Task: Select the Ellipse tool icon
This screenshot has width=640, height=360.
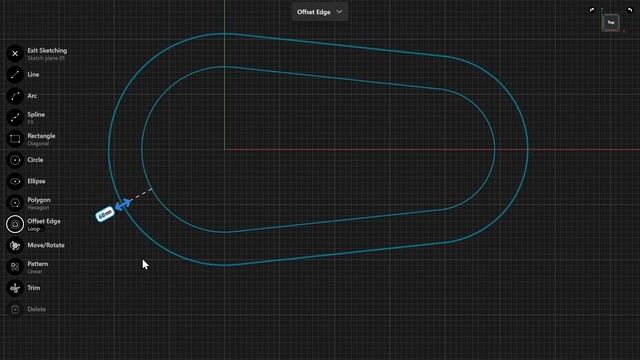Action: tap(15, 181)
